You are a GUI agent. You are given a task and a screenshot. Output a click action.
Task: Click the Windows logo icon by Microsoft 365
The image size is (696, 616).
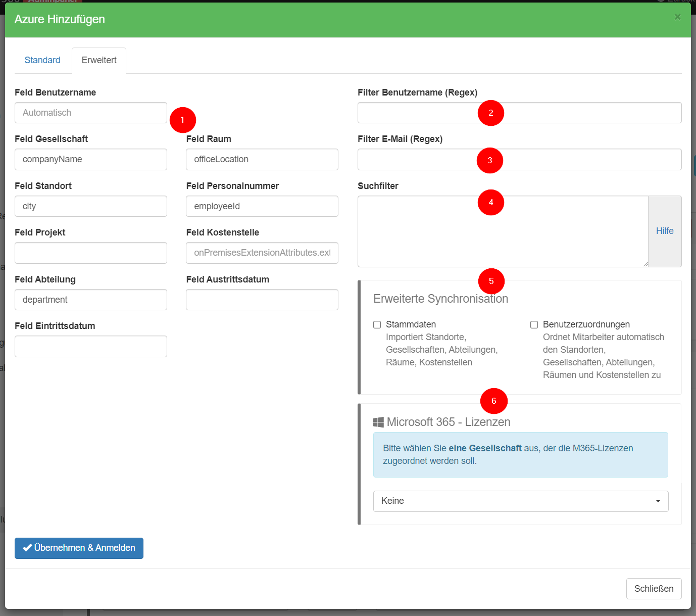coord(378,422)
